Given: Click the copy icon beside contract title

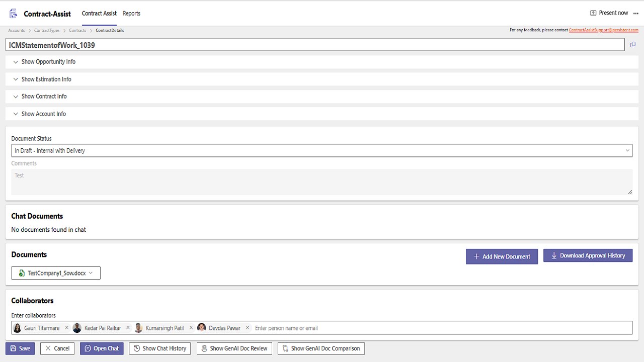Looking at the screenshot, I should (633, 45).
